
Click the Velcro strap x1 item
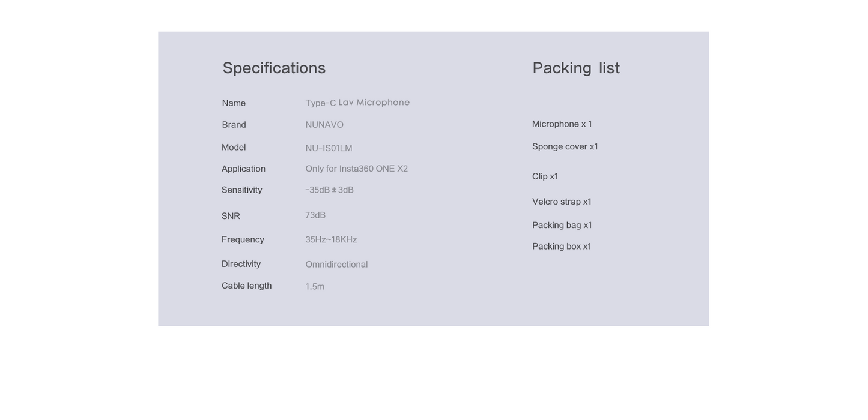(x=562, y=202)
